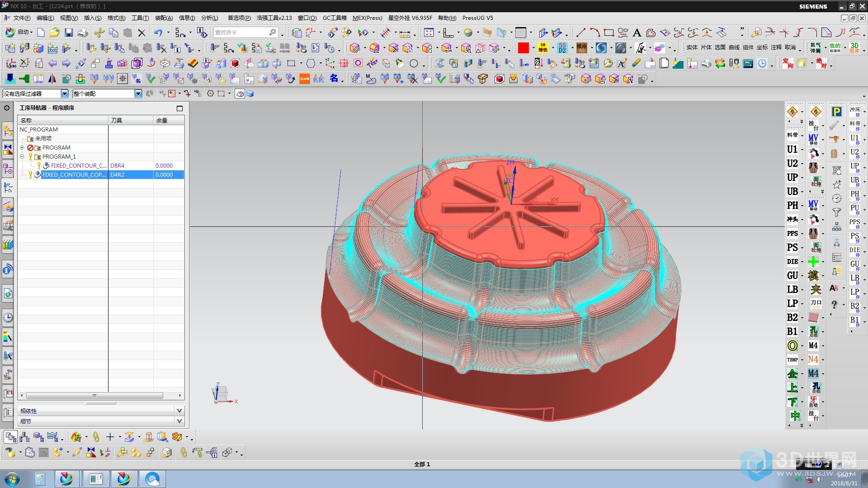Undo the last action
The width and height of the screenshot is (868, 488).
coord(158,33)
